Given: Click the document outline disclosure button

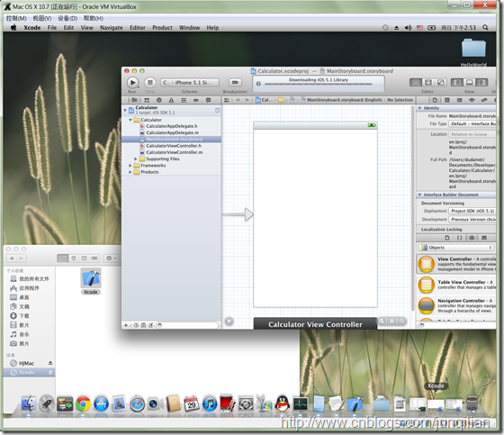Looking at the screenshot, I should point(229,321).
